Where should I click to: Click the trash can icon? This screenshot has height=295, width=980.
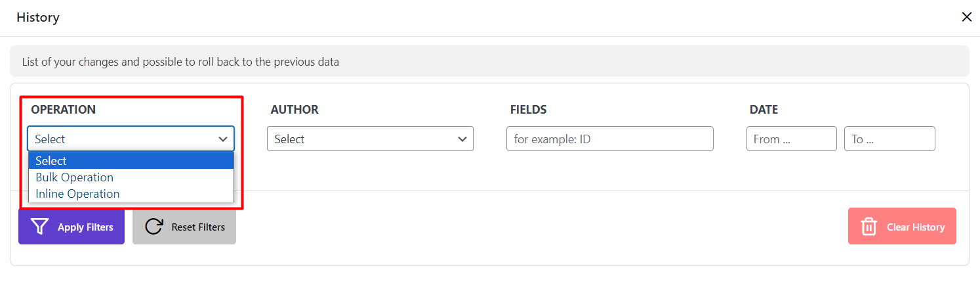point(869,227)
